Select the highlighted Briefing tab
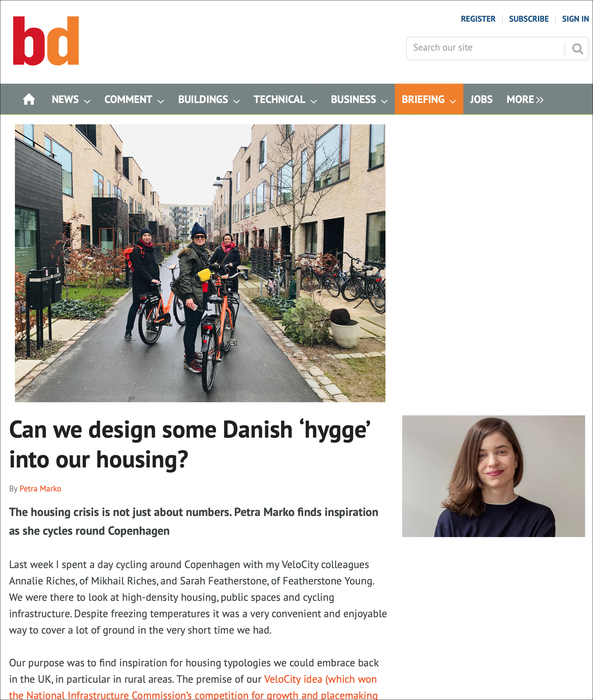The width and height of the screenshot is (593, 700). (x=429, y=99)
